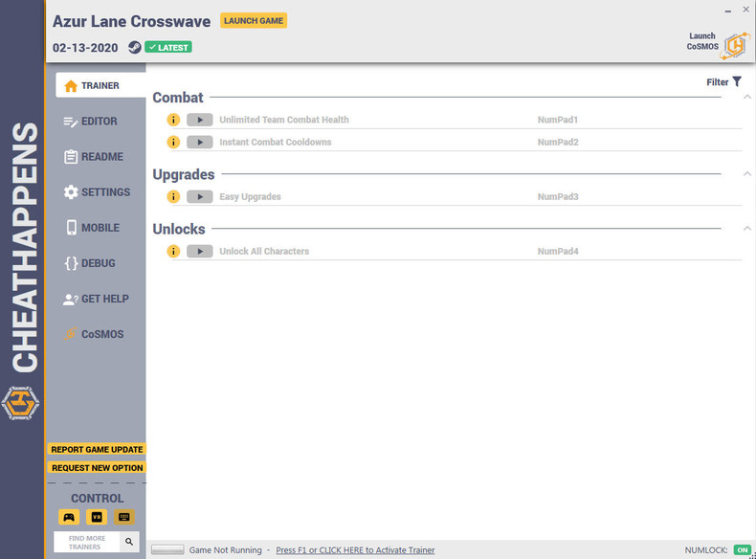Toggle Instant Combat Cooldowns play button
756x559 pixels.
tap(200, 142)
